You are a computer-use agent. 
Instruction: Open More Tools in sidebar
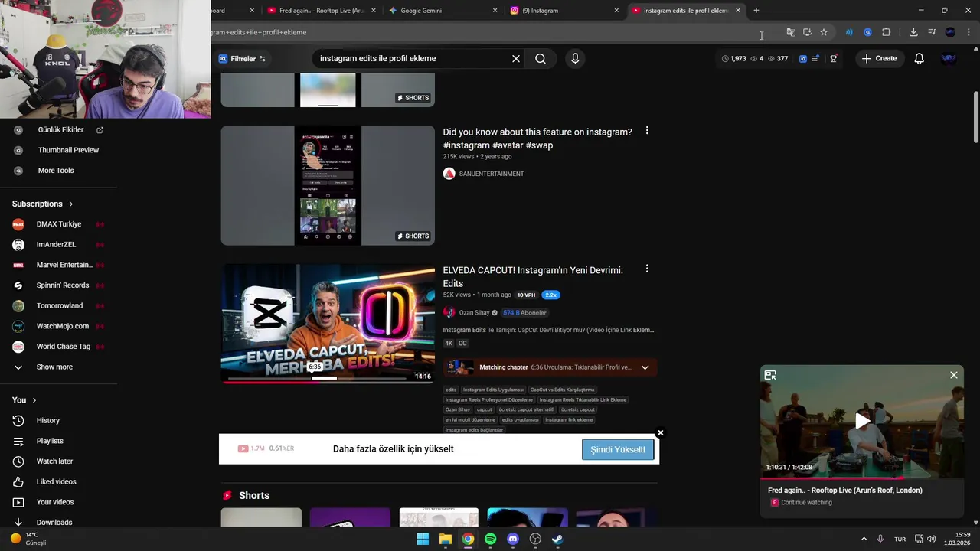[56, 171]
